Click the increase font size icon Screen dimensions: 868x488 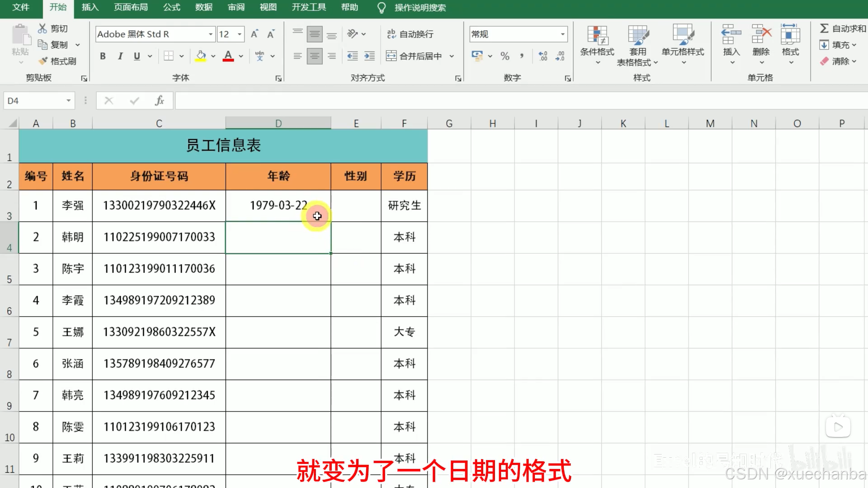pos(255,34)
